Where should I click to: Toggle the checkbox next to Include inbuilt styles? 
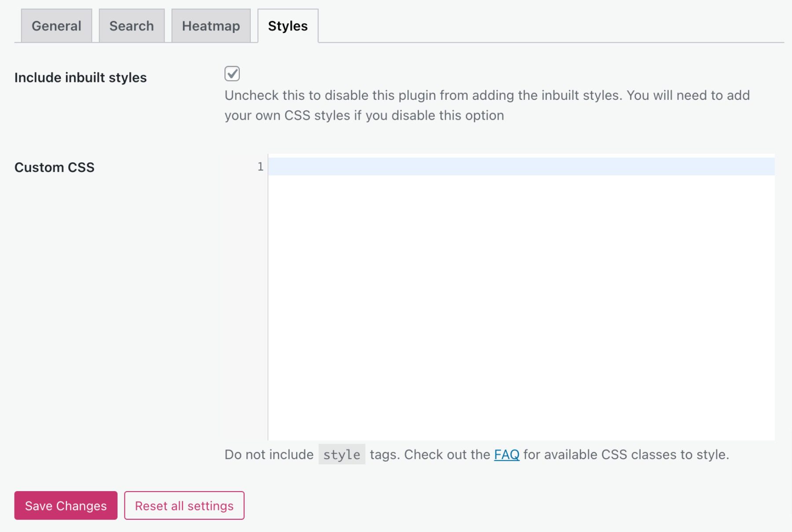(x=232, y=74)
